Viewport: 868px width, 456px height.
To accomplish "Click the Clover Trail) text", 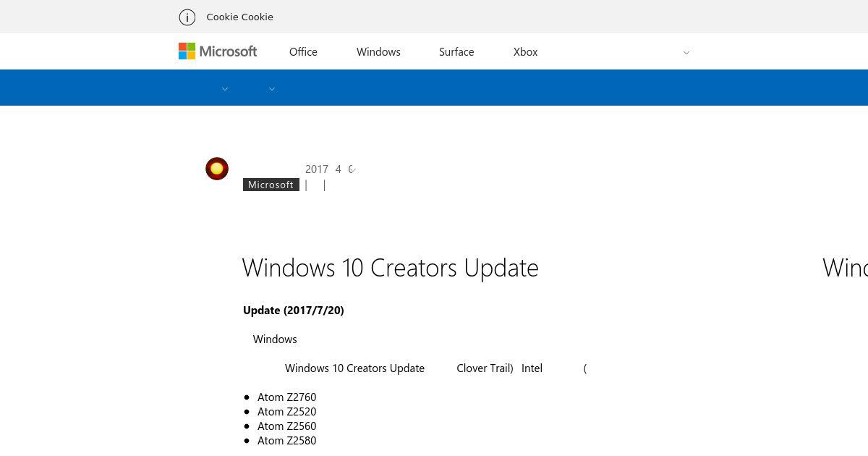I will pyautogui.click(x=485, y=368).
